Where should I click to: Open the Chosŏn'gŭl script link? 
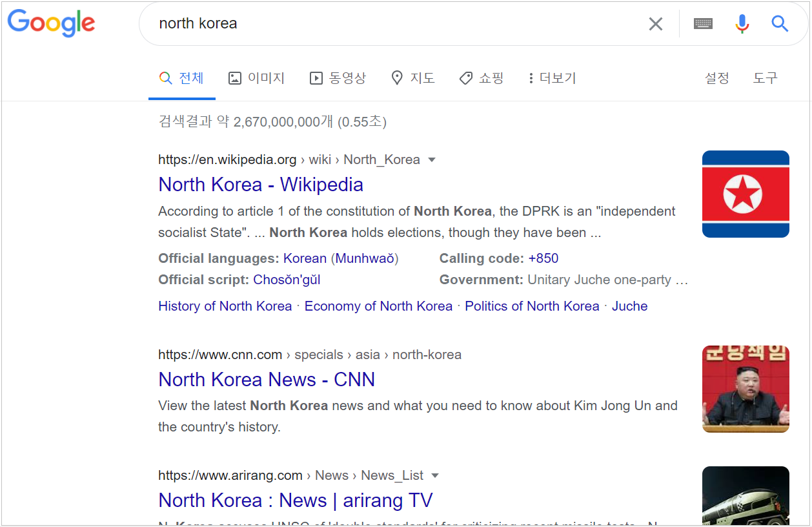pos(287,280)
